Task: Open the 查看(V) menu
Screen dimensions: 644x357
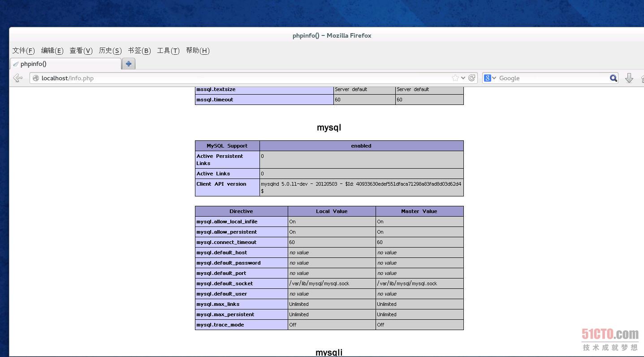Action: pyautogui.click(x=81, y=50)
